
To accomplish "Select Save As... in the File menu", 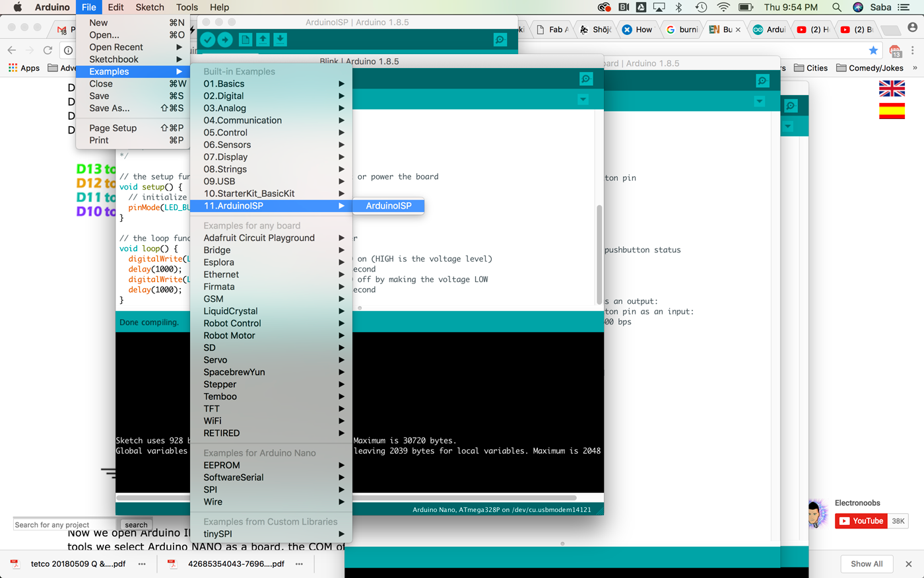I will (133, 108).
